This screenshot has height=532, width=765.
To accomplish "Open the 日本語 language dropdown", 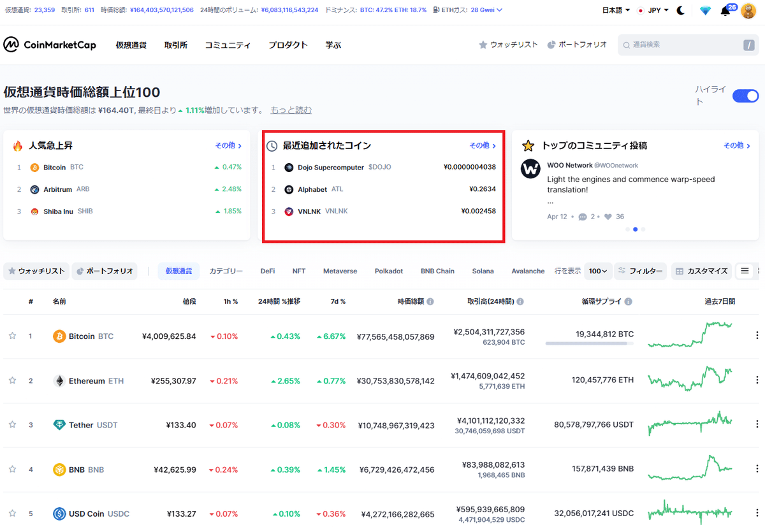I will (x=615, y=10).
